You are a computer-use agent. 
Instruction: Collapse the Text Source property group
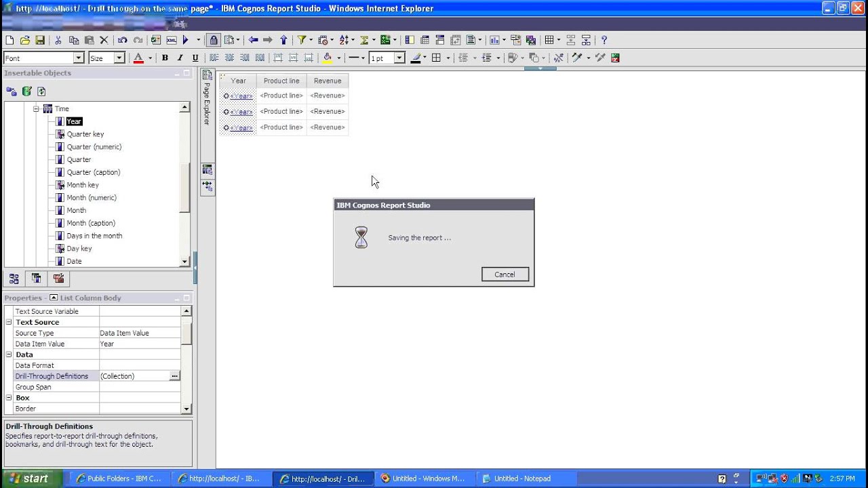tap(9, 322)
